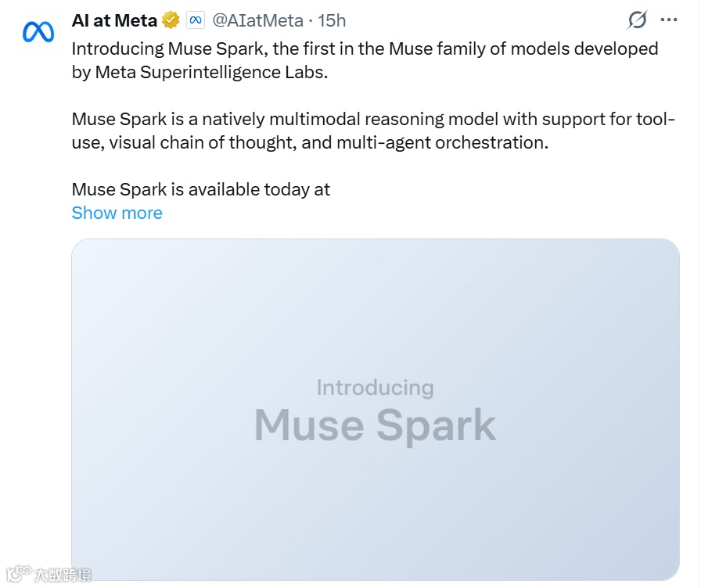Click the large "Muse Spark" title in preview
Screen dimensions: 701x588
tap(375, 425)
